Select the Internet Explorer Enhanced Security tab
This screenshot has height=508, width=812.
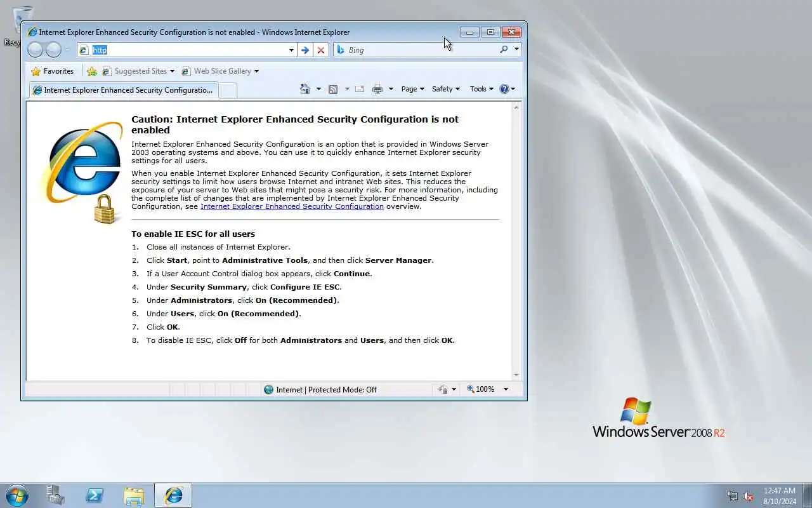(x=123, y=90)
